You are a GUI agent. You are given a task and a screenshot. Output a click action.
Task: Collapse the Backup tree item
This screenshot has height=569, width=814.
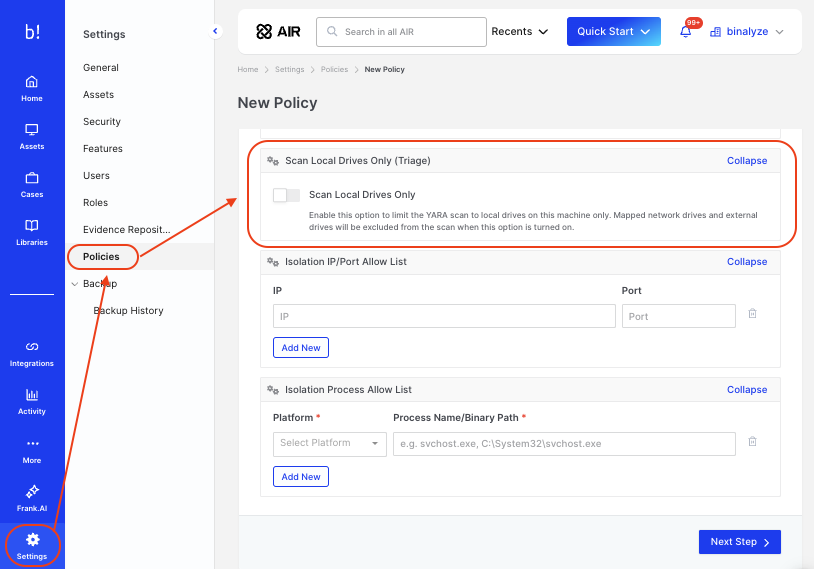[75, 284]
